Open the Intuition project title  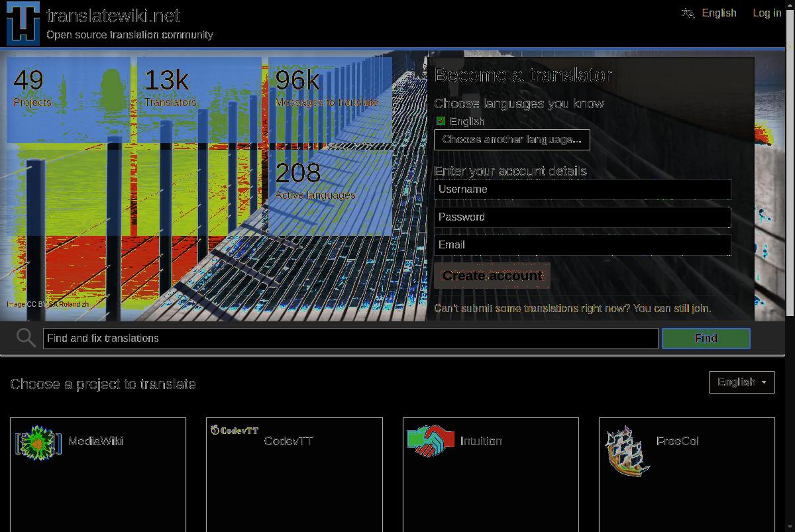coord(481,441)
